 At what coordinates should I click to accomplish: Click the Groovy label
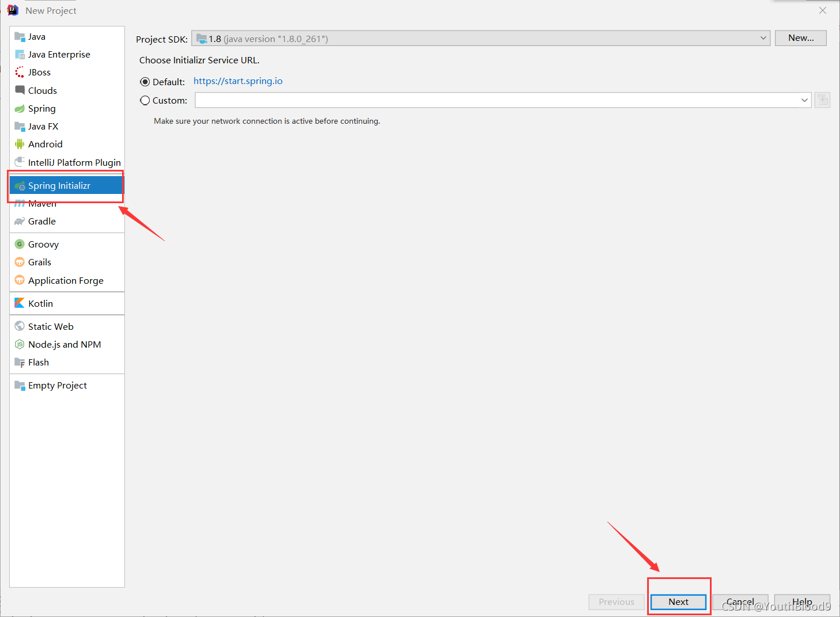click(44, 244)
